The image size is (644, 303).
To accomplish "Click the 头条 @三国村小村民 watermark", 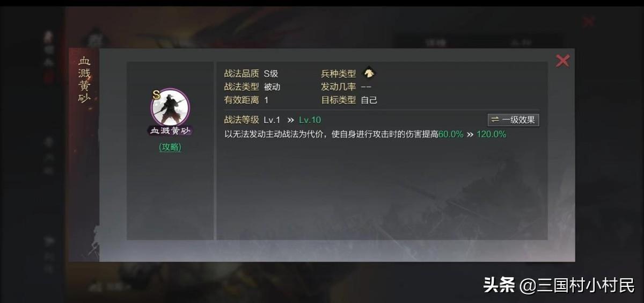I will (x=559, y=285).
